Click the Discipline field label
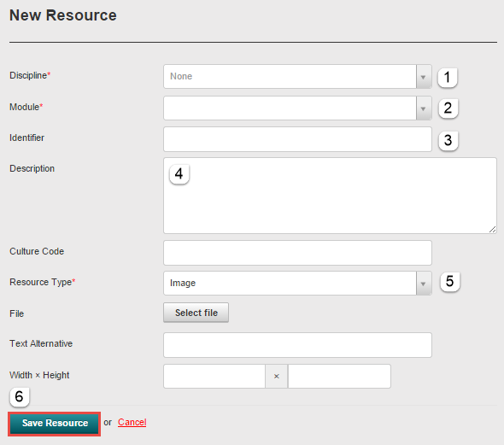Image resolution: width=504 pixels, height=445 pixels. click(x=30, y=75)
